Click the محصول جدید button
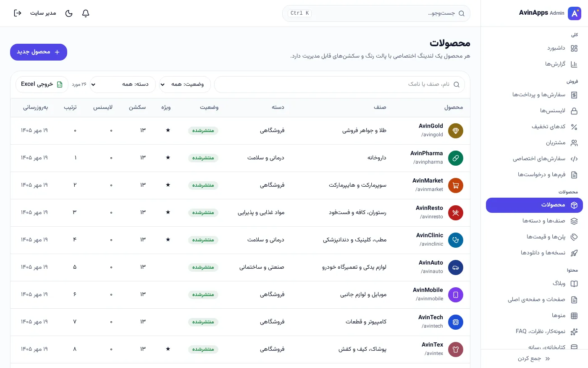588x368 pixels. coord(39,52)
